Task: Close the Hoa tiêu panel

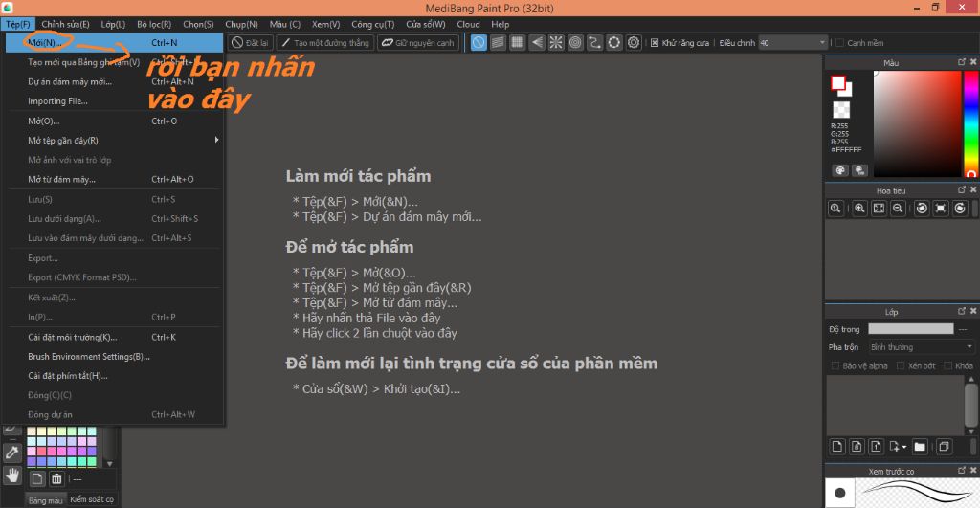Action: 973,189
